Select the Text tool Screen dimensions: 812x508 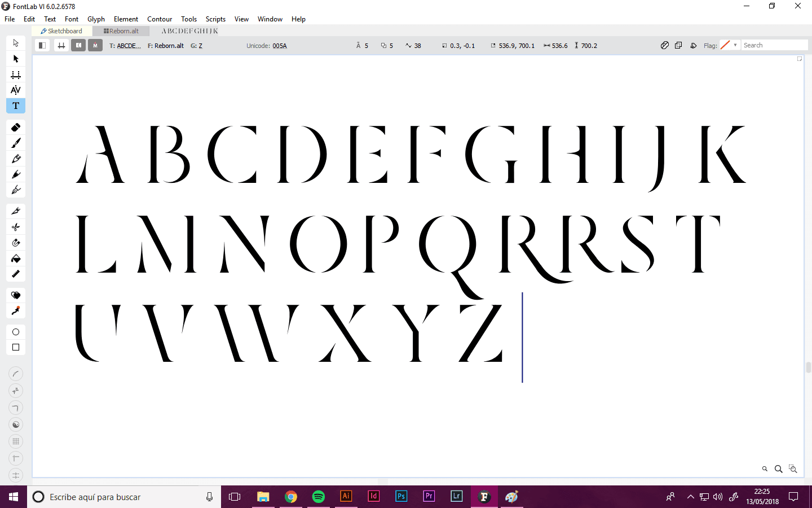(16, 106)
